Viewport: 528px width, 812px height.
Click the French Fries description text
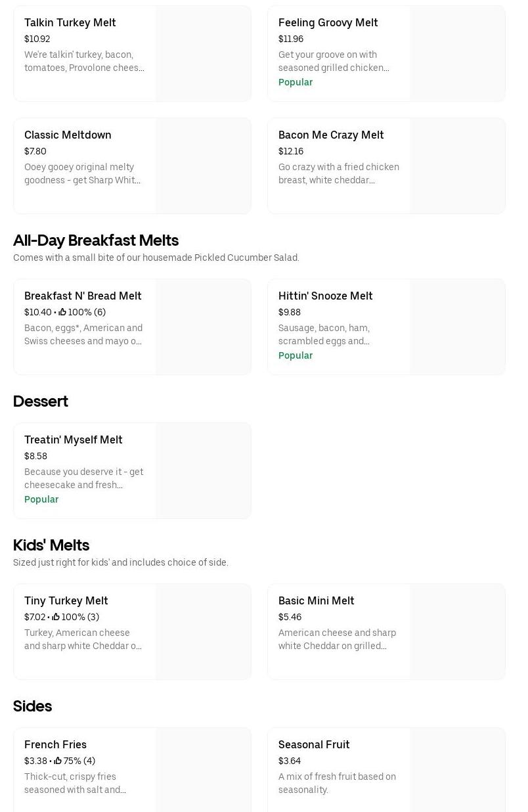click(75, 783)
